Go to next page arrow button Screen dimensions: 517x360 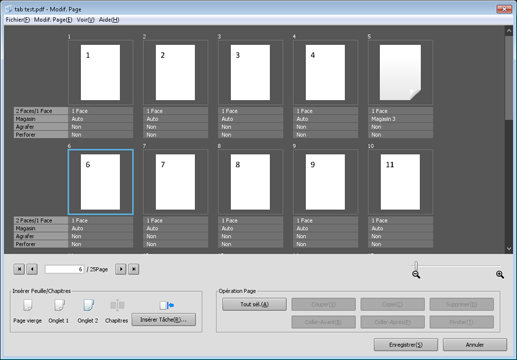click(121, 269)
